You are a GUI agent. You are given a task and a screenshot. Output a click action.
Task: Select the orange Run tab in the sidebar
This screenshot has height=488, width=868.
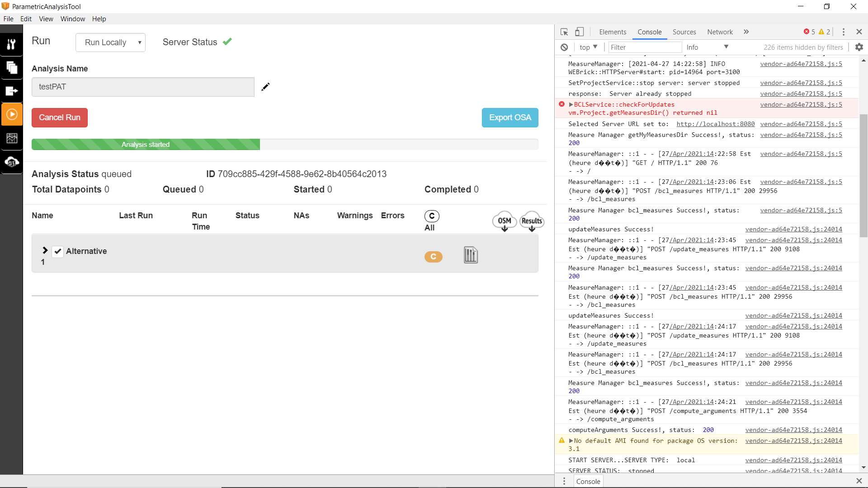click(x=12, y=114)
